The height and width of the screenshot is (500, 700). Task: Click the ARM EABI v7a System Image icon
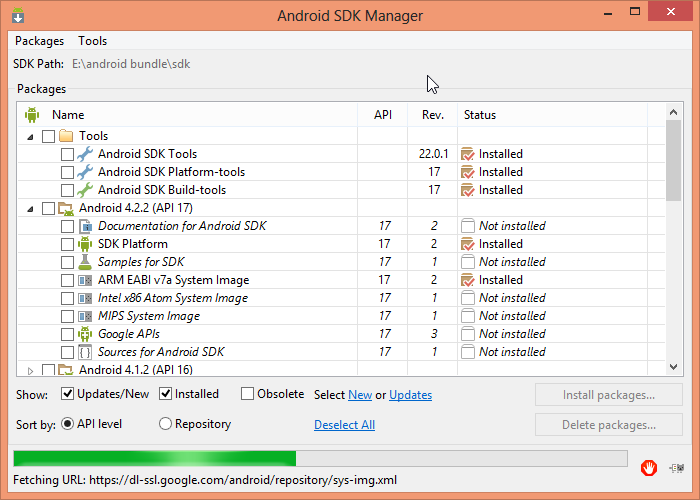coord(85,280)
